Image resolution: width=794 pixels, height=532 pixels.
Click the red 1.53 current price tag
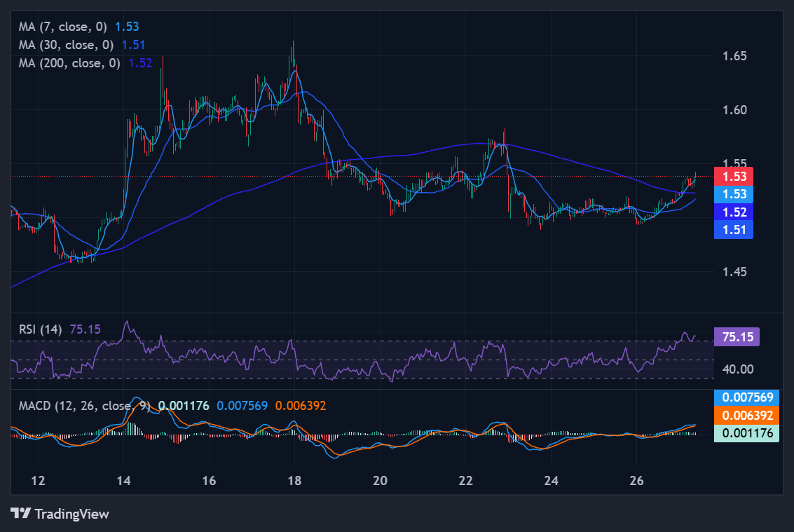click(x=733, y=176)
